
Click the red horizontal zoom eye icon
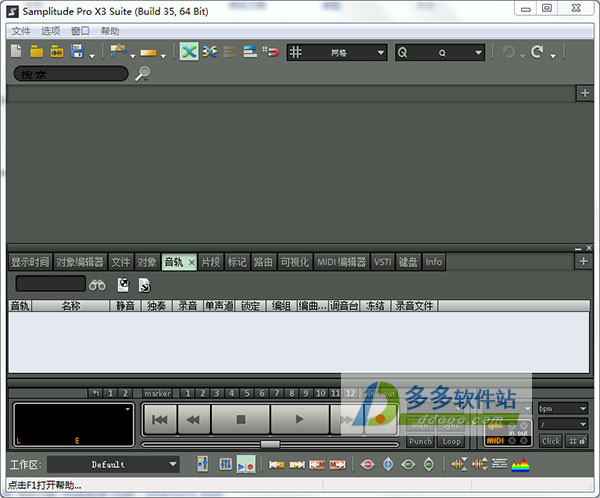368,465
